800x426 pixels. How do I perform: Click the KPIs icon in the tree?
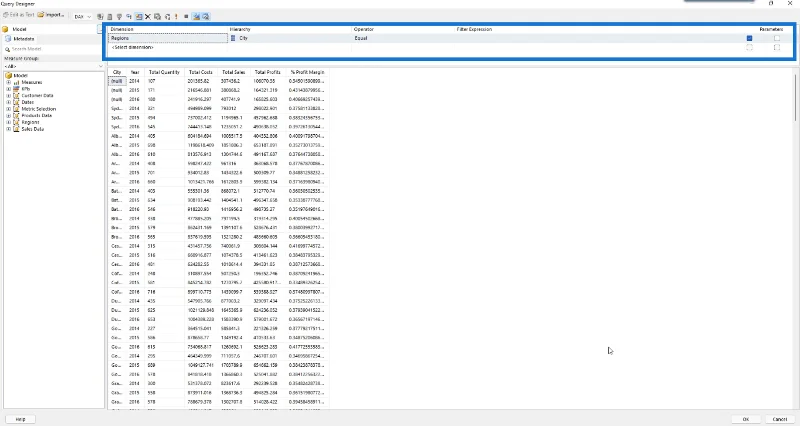coord(16,89)
